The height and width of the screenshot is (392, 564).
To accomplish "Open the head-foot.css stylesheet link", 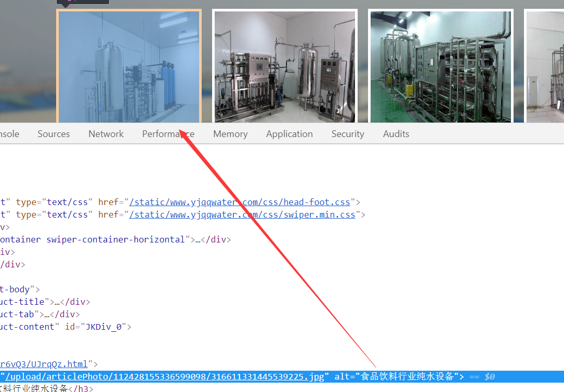I will pos(240,202).
